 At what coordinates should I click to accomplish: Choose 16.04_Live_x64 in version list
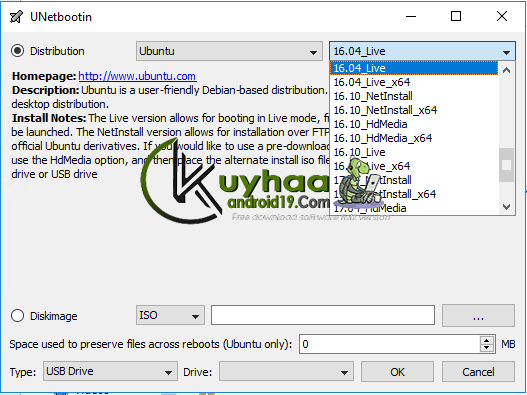click(414, 82)
